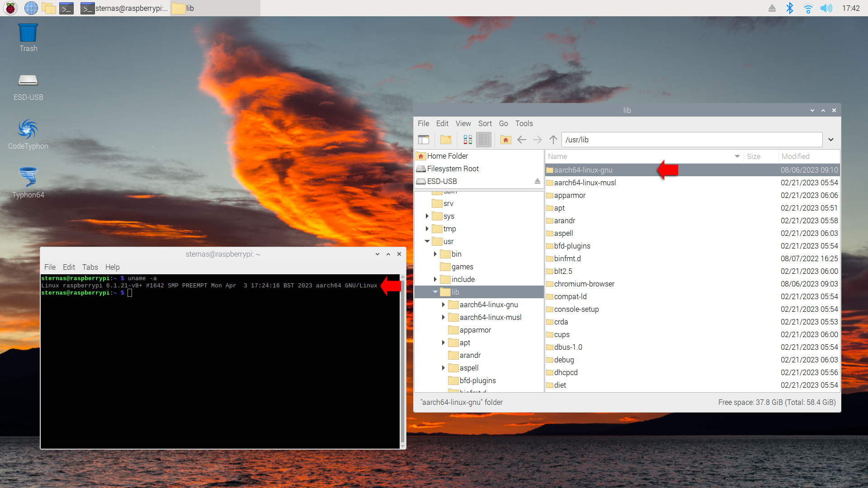The image size is (868, 488).
Task: Switch file manager to detailed list view
Action: click(484, 140)
